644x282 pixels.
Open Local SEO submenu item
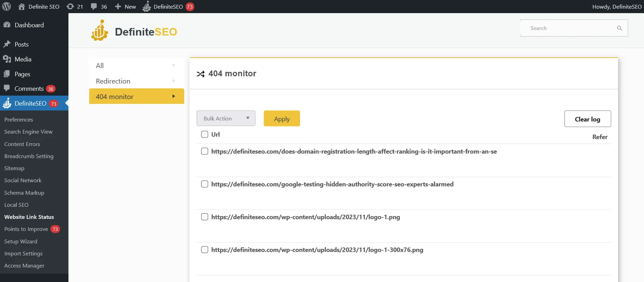16,205
